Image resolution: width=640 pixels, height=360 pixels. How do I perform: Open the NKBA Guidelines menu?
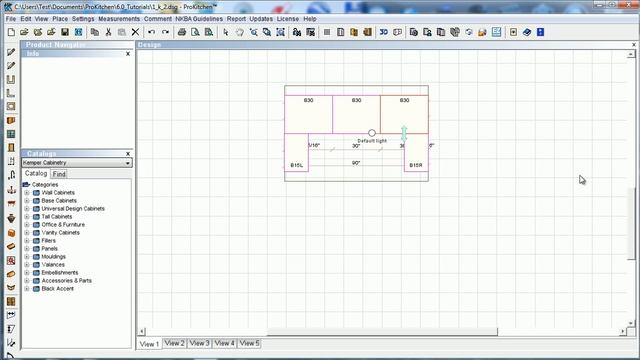click(x=199, y=19)
